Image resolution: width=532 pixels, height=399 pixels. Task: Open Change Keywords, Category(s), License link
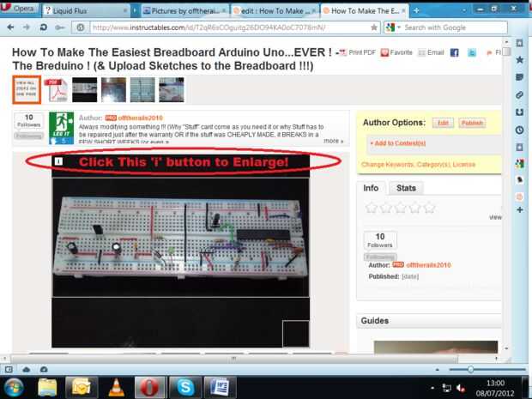(x=419, y=165)
